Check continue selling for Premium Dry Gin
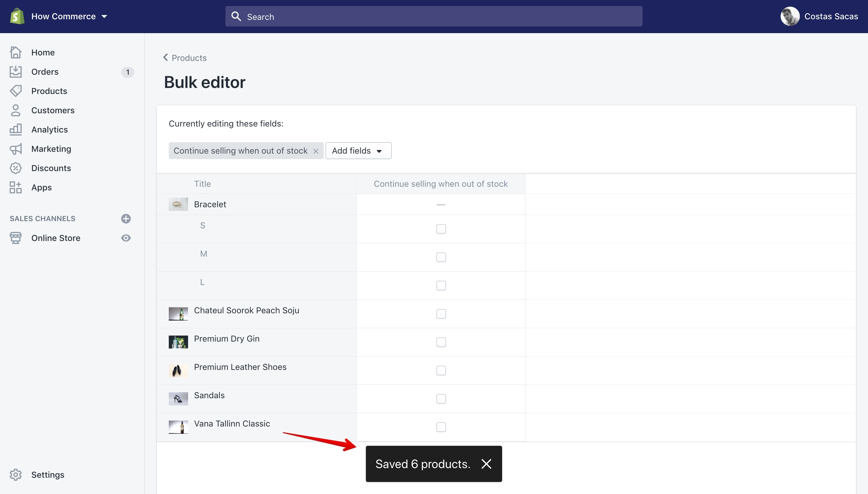The width and height of the screenshot is (868, 494). (x=441, y=342)
